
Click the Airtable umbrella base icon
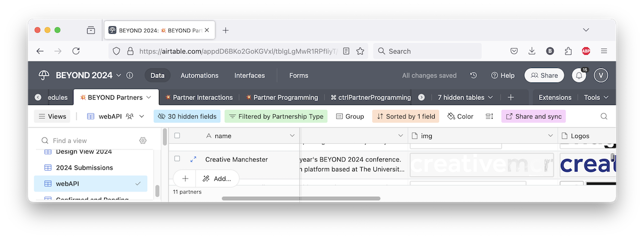coord(44,75)
